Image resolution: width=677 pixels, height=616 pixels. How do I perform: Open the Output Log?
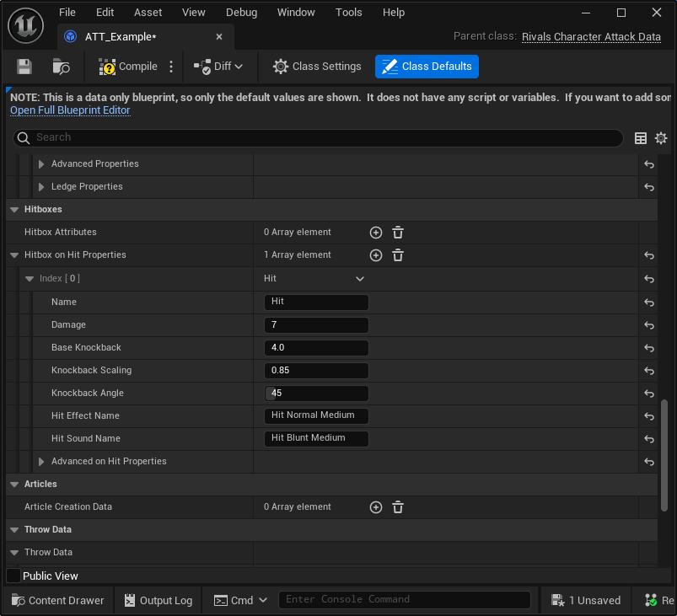(158, 601)
